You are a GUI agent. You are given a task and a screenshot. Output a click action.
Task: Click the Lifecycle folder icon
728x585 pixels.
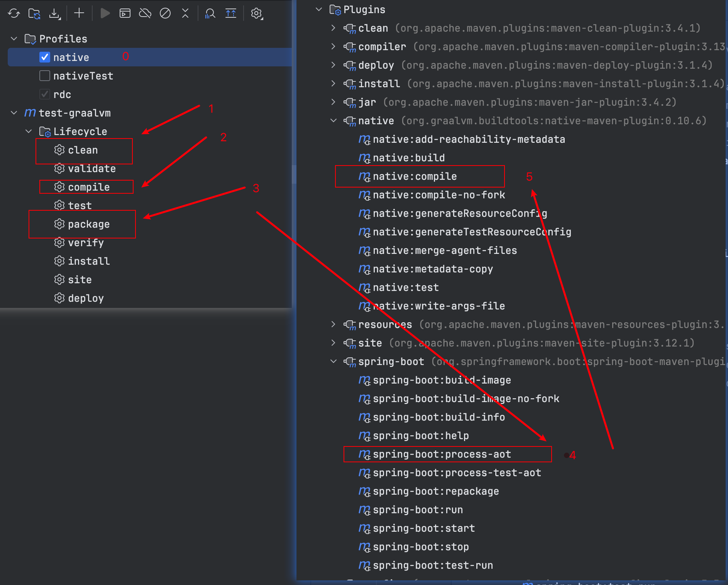(45, 132)
